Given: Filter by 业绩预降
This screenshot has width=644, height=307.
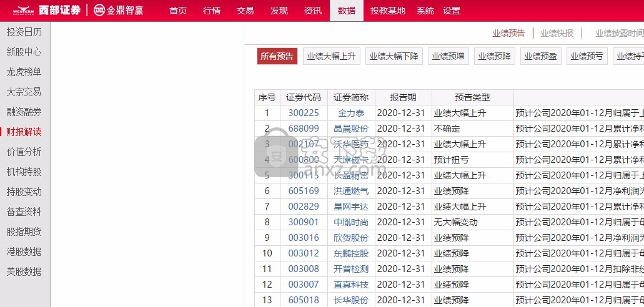Looking at the screenshot, I should click(x=495, y=56).
